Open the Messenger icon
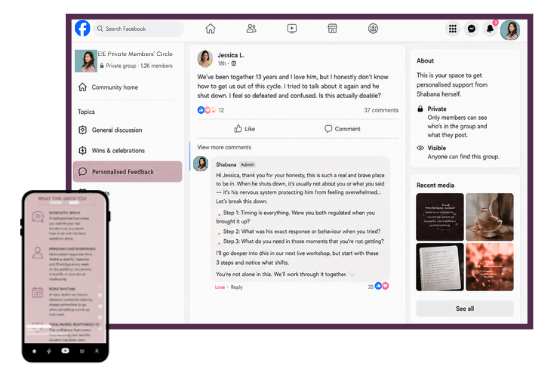557x372 pixels. (471, 29)
